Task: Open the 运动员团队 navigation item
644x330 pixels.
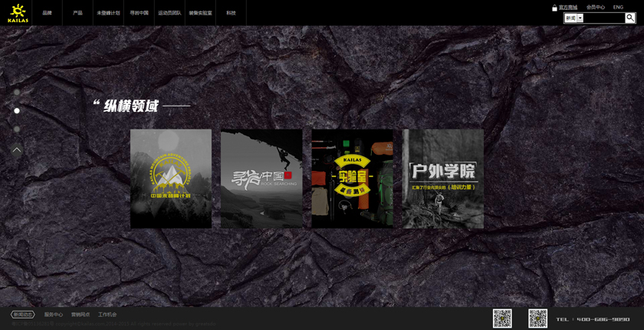Action: point(169,13)
